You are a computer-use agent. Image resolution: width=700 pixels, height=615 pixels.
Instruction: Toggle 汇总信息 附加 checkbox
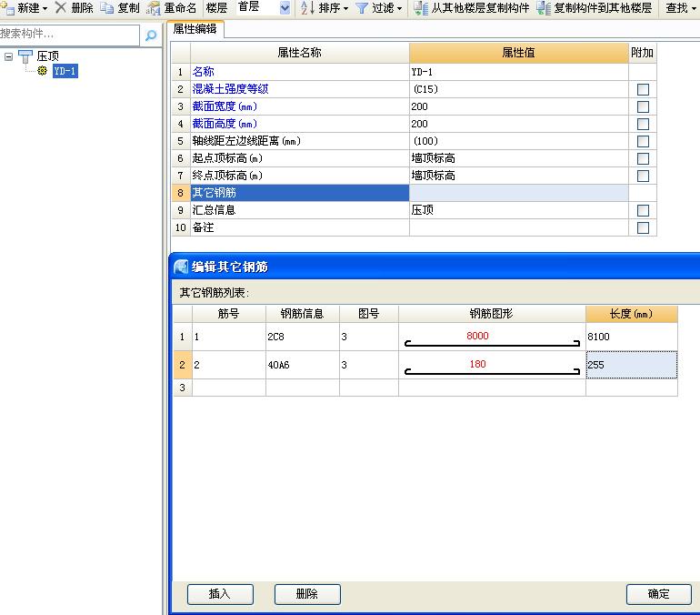tap(643, 210)
